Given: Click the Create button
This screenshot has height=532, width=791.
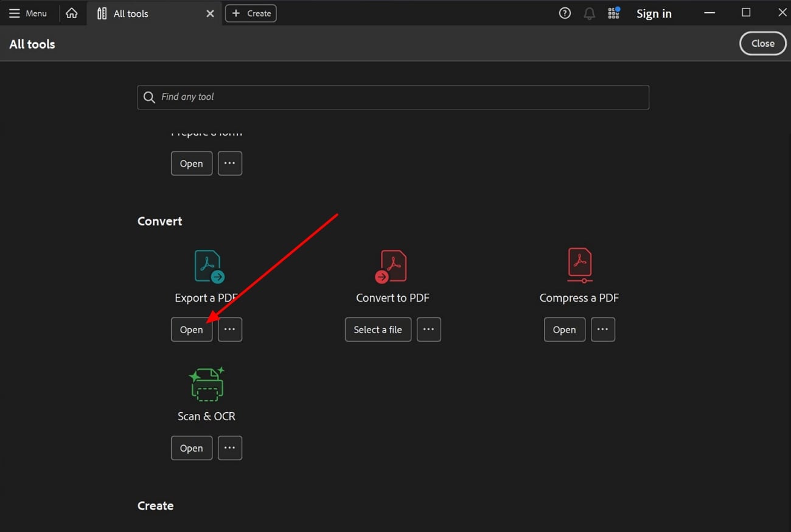Looking at the screenshot, I should coord(251,13).
